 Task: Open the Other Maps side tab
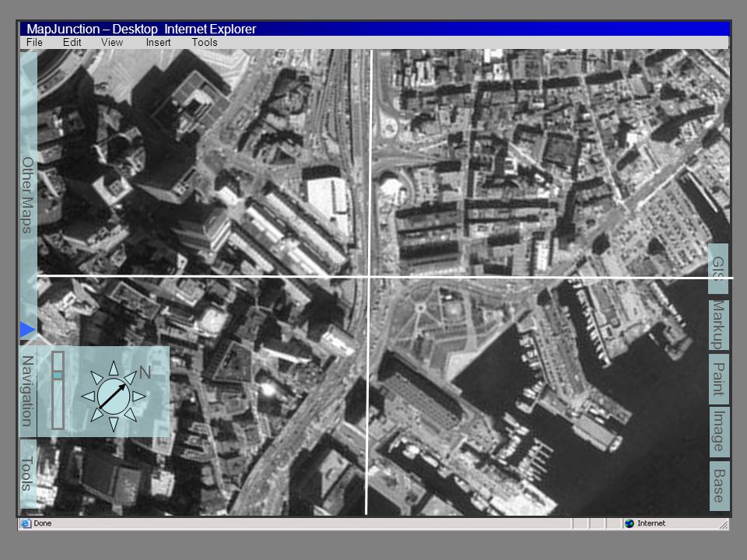coord(28,195)
